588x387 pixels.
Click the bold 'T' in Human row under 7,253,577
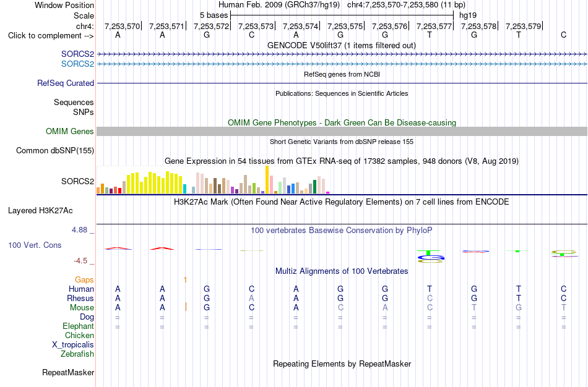pos(430,289)
